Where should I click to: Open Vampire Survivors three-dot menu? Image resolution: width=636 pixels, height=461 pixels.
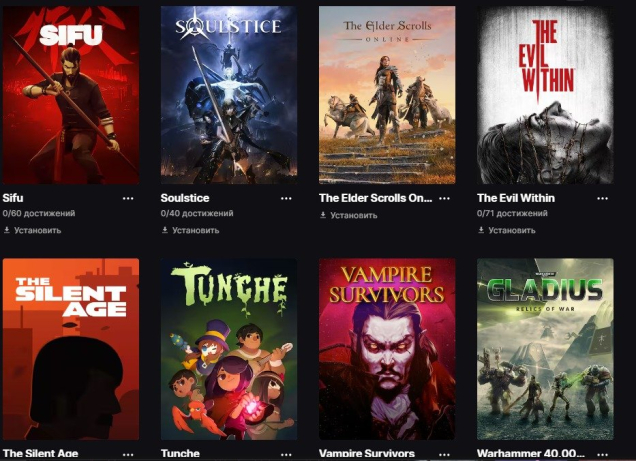pos(445,455)
